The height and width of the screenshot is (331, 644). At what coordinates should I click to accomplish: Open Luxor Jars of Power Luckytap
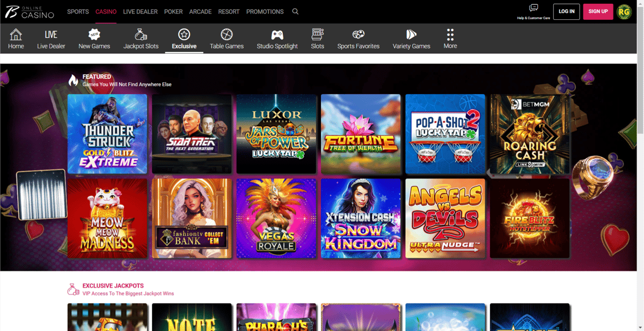click(276, 134)
